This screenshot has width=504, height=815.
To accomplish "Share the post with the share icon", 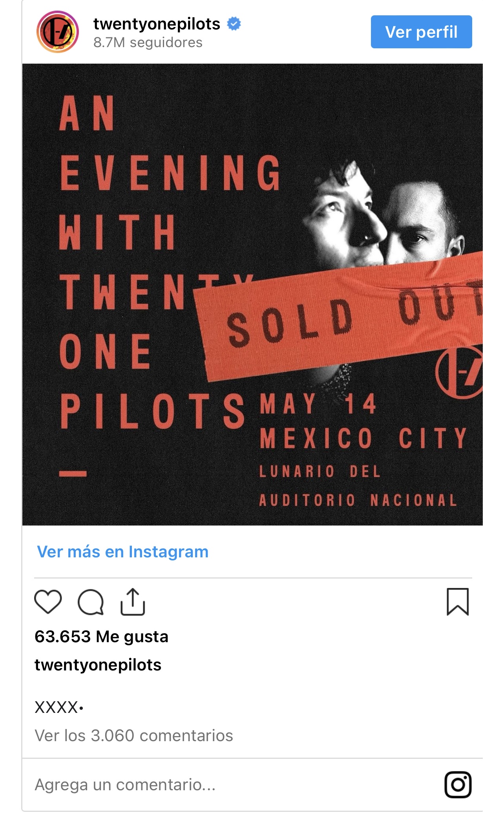I will 133,601.
